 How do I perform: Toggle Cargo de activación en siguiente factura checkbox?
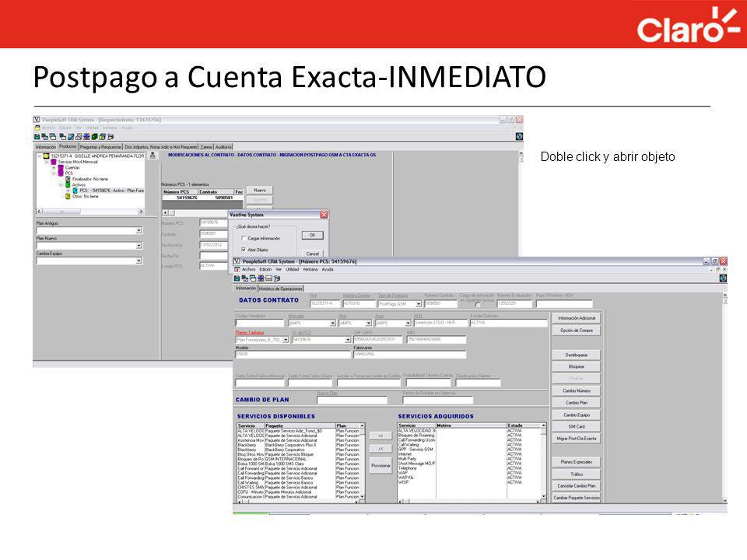tap(478, 305)
